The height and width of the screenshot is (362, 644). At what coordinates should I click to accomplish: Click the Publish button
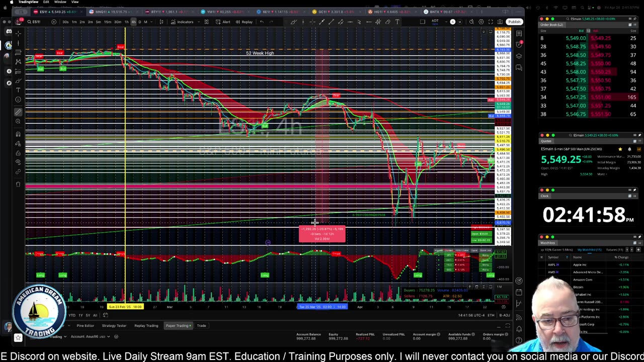pyautogui.click(x=514, y=22)
